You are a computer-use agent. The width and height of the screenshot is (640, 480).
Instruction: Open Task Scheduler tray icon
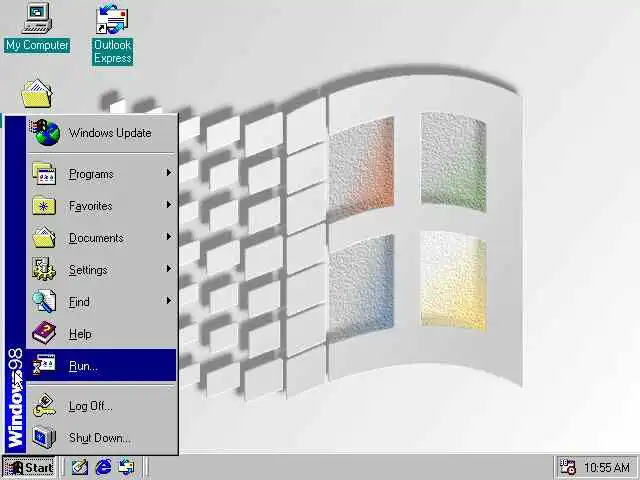(x=567, y=468)
